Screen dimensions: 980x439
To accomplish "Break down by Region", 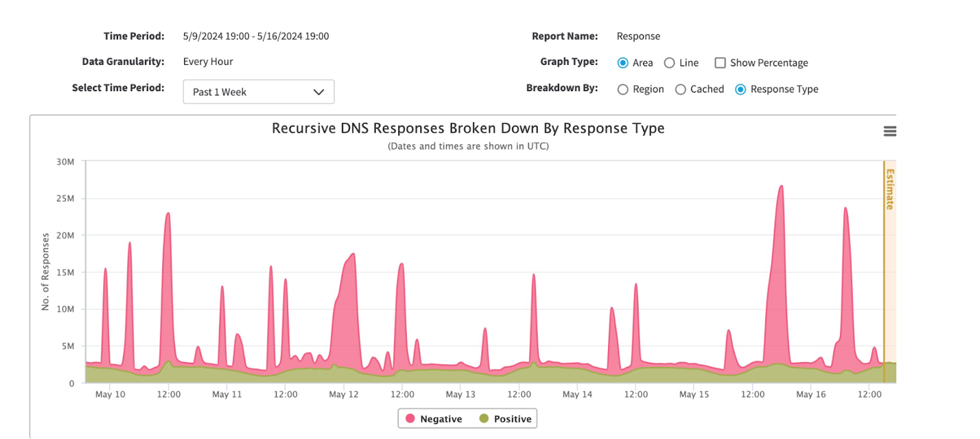I will coord(623,89).
